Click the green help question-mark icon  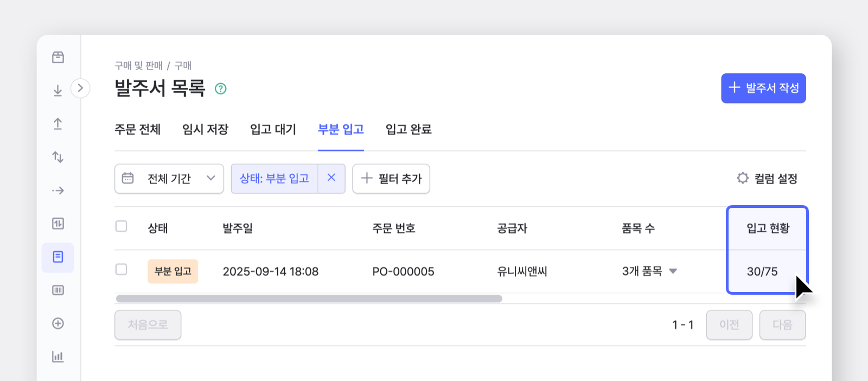221,88
